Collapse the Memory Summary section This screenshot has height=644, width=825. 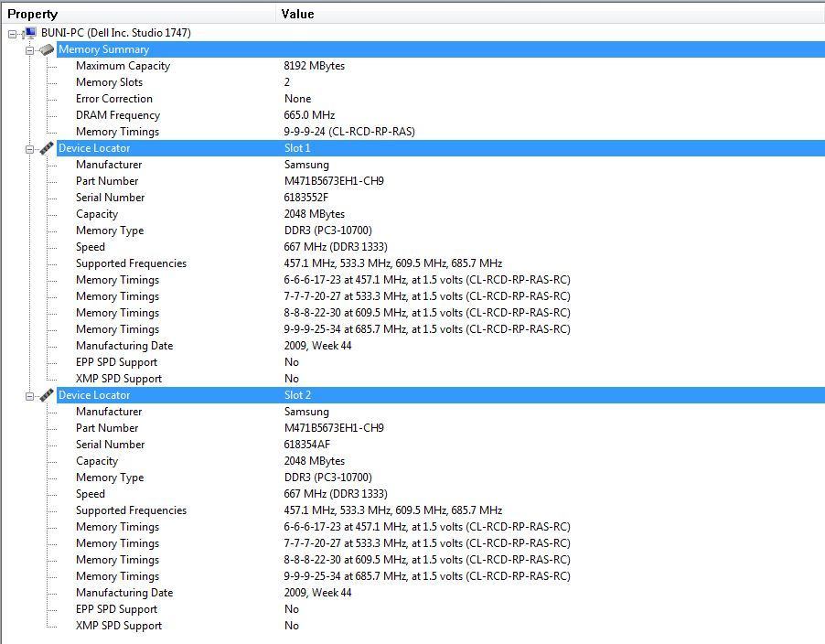pos(29,50)
